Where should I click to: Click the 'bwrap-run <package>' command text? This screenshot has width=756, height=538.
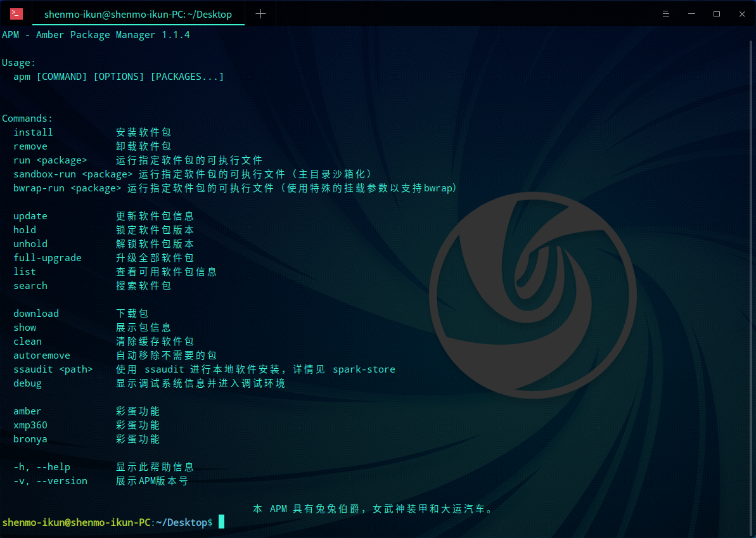(x=67, y=188)
